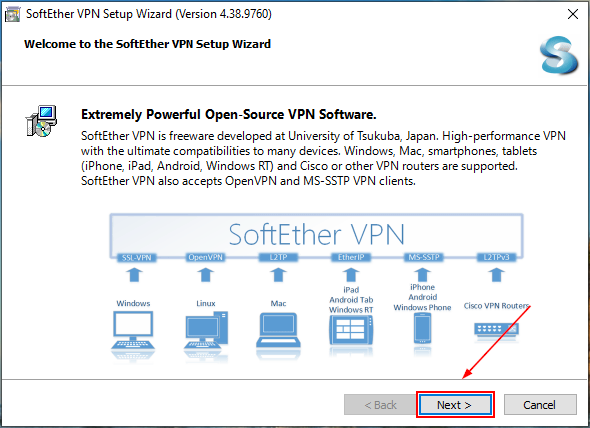Click the 'Android Tab' label

click(351, 300)
